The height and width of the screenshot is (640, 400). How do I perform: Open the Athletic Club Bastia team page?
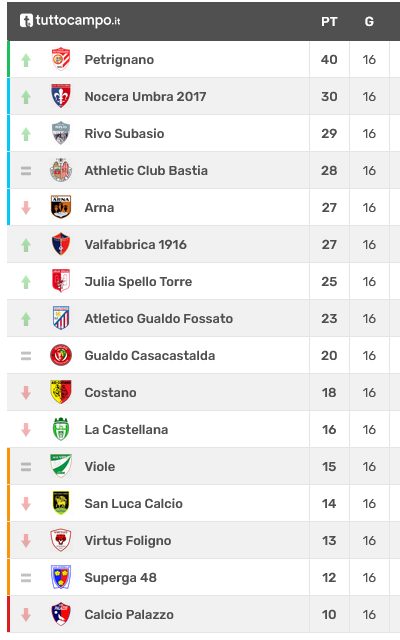pos(146,170)
